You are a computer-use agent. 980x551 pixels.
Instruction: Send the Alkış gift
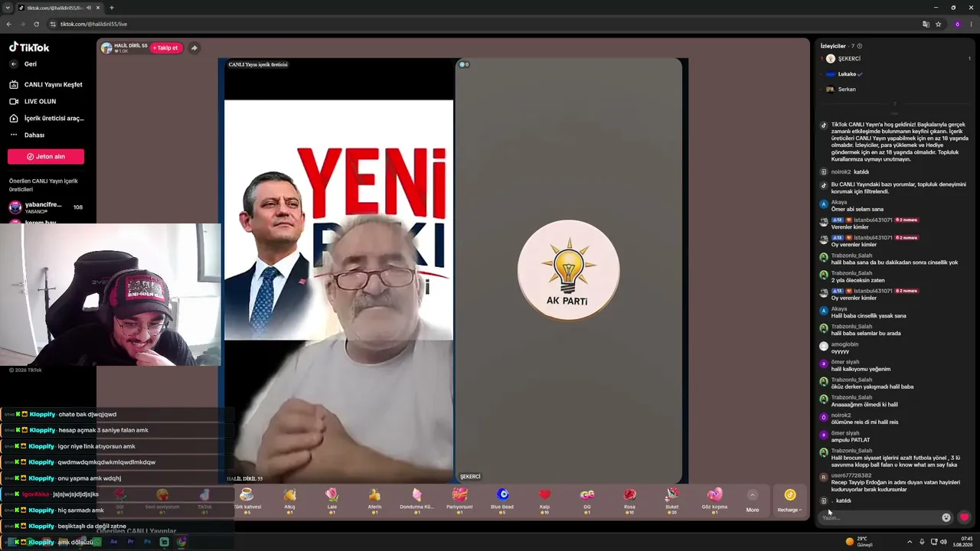[289, 499]
